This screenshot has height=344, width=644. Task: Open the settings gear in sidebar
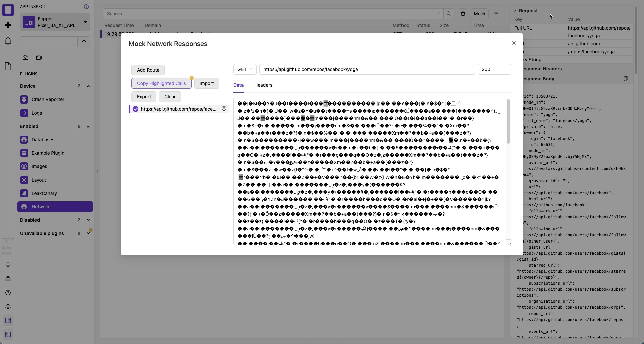pos(8,307)
